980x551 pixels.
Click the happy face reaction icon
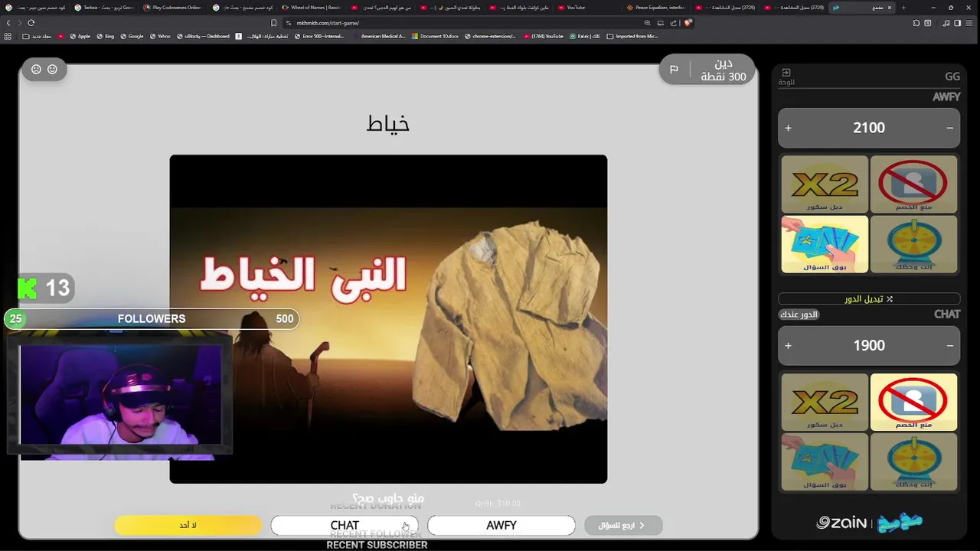(52, 69)
